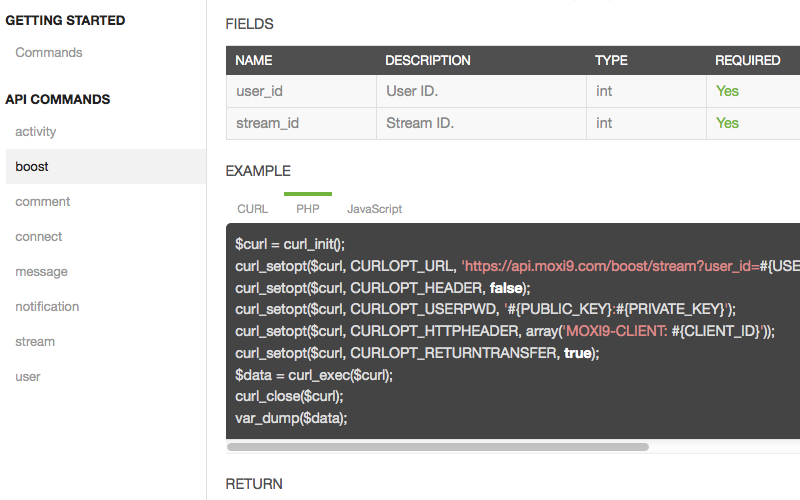Click the highlighted boost sidebar item

coord(32,166)
